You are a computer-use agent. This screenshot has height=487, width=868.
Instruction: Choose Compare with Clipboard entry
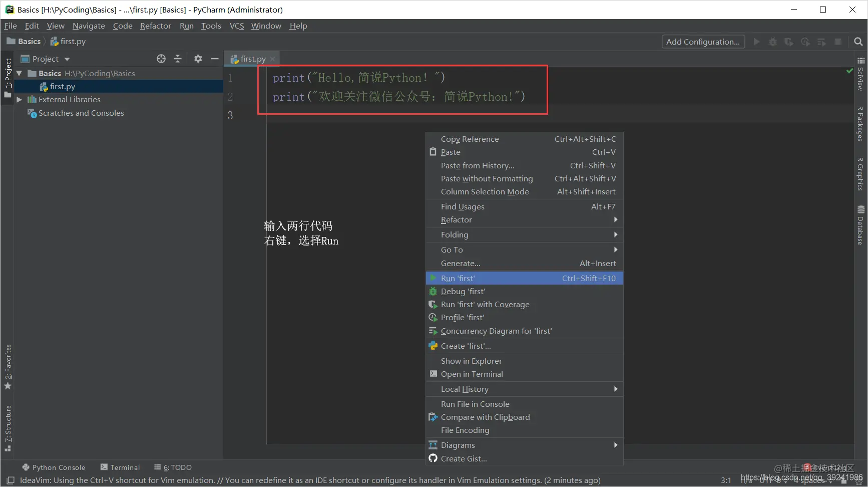(x=525, y=417)
